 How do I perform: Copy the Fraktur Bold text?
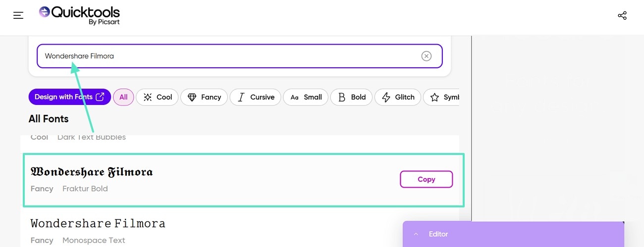(426, 179)
